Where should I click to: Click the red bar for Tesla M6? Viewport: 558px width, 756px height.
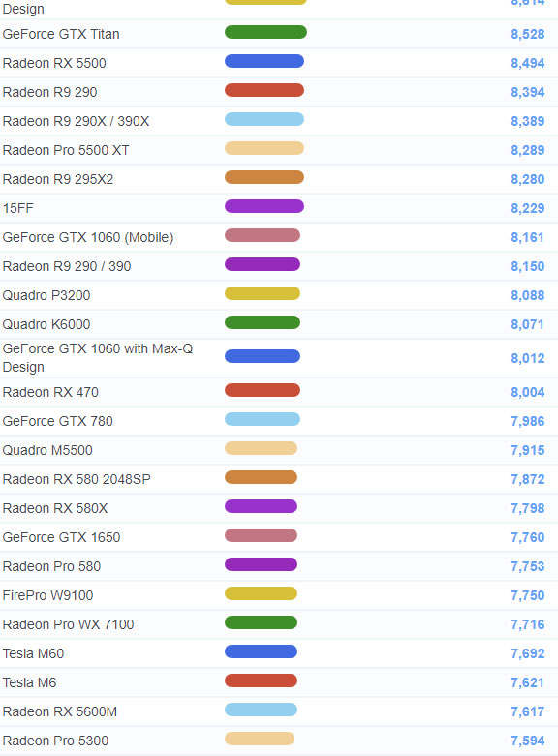point(262,680)
